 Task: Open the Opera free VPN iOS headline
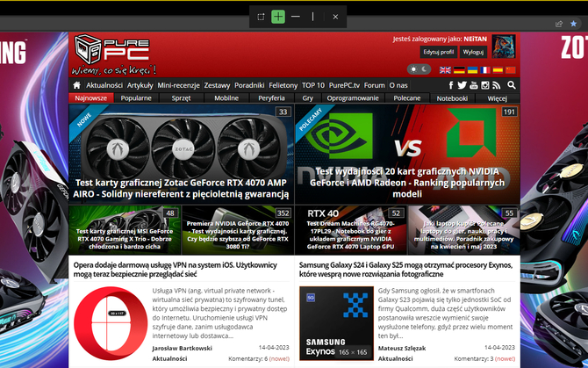176,270
